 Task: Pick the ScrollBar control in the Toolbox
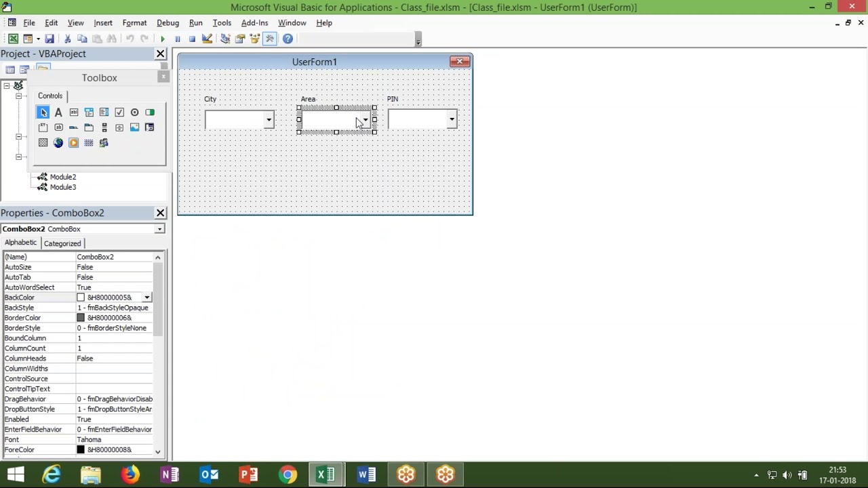pos(104,127)
